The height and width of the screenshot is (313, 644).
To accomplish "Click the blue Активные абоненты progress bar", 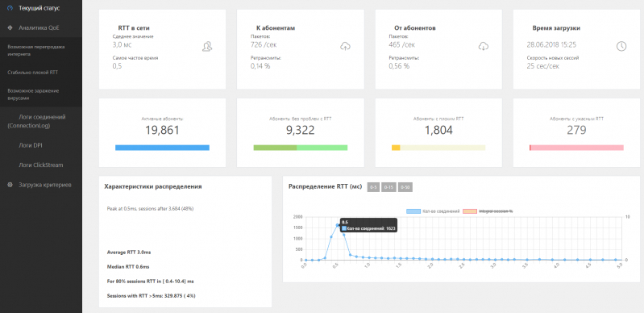I will (x=162, y=148).
